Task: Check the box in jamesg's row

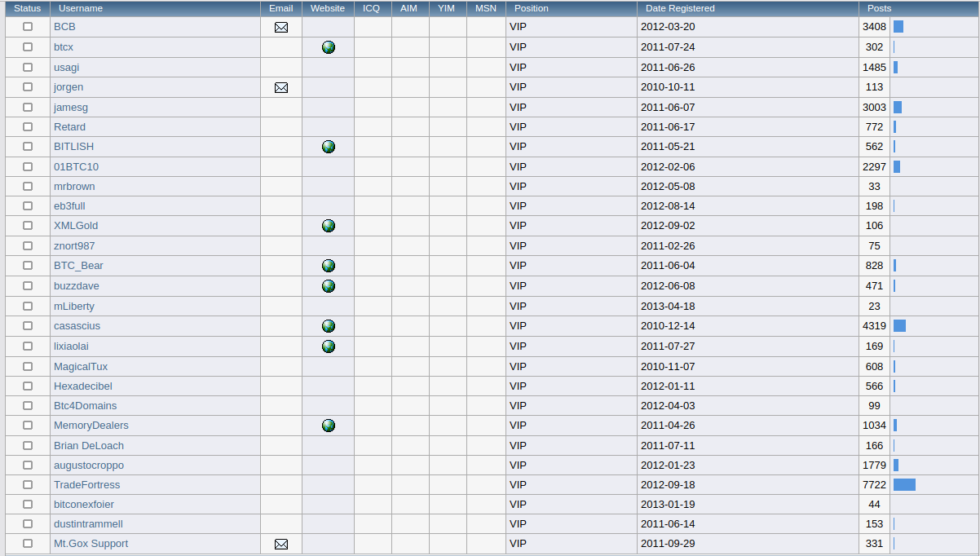Action: click(28, 107)
